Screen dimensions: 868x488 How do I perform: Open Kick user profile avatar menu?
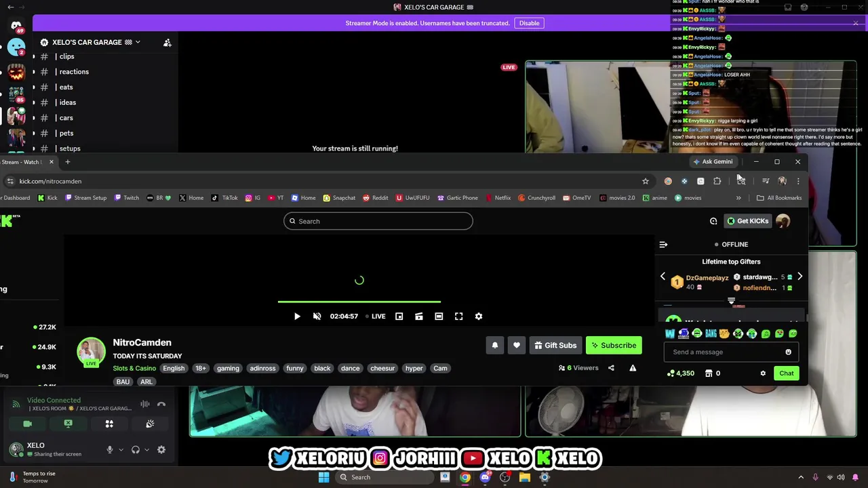[783, 221]
